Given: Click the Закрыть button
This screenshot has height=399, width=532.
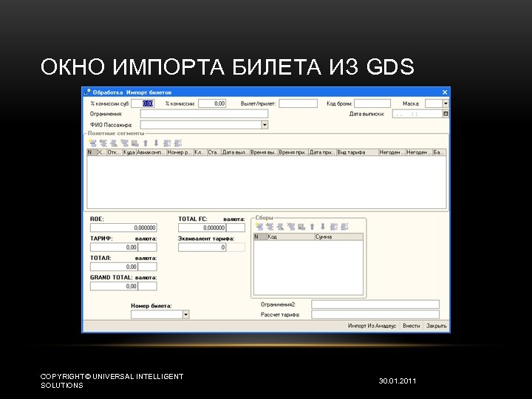Looking at the screenshot, I should [437, 326].
